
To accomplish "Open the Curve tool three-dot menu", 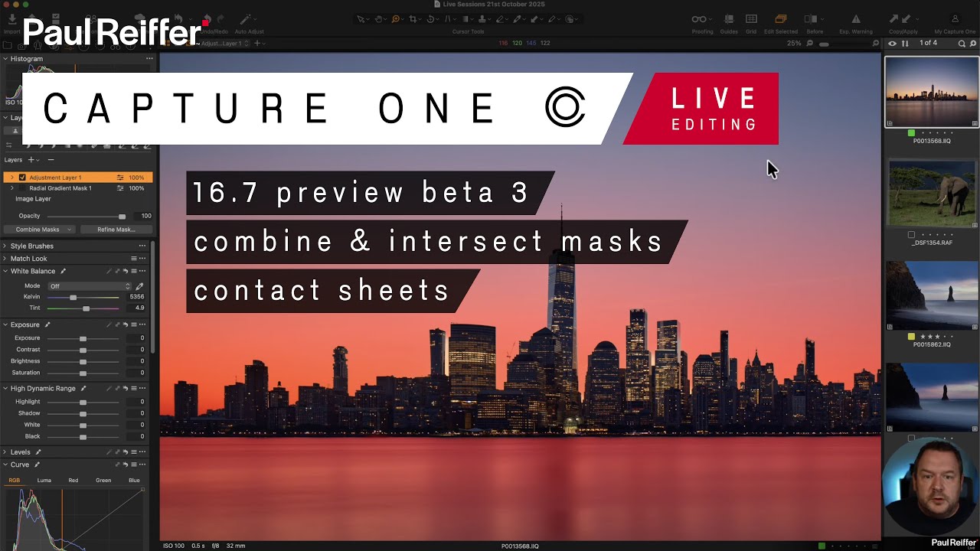I will click(142, 465).
